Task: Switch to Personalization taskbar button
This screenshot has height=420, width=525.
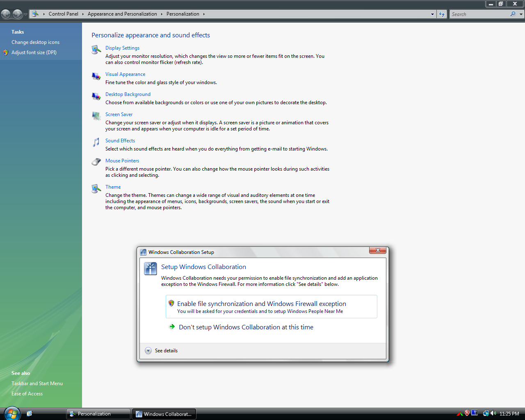Action: pyautogui.click(x=98, y=414)
